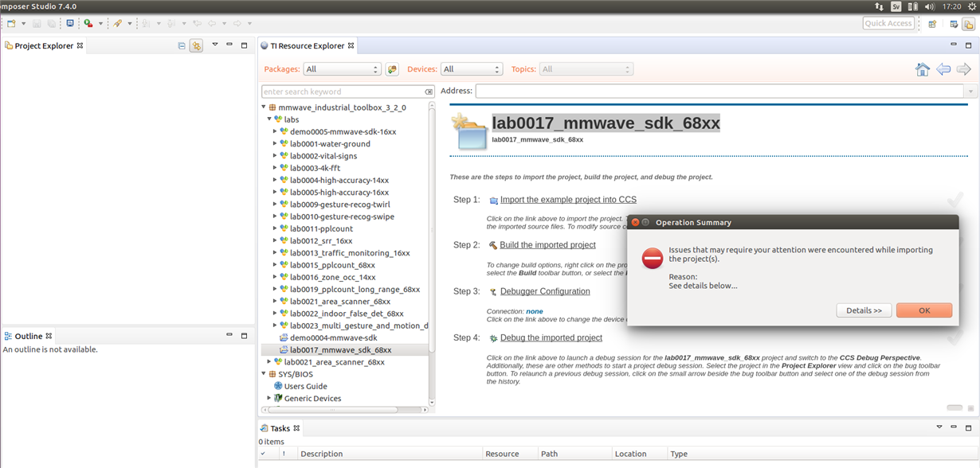Go to Resource Explorer home icon
Screen dimensions: 980x468
pyautogui.click(x=923, y=69)
